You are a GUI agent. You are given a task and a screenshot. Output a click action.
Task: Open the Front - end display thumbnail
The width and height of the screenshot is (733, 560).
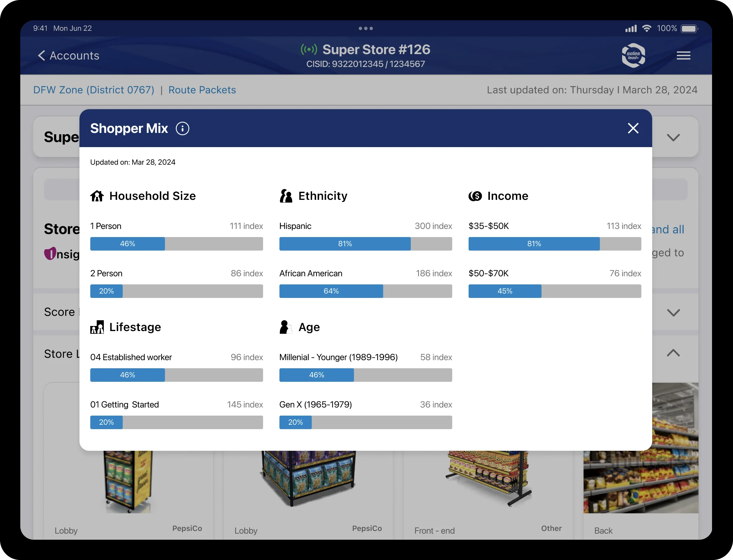tap(488, 479)
